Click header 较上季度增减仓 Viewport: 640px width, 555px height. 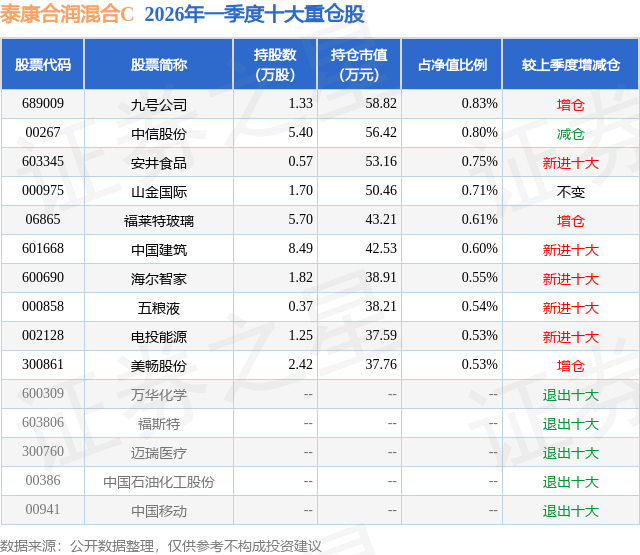tap(571, 64)
